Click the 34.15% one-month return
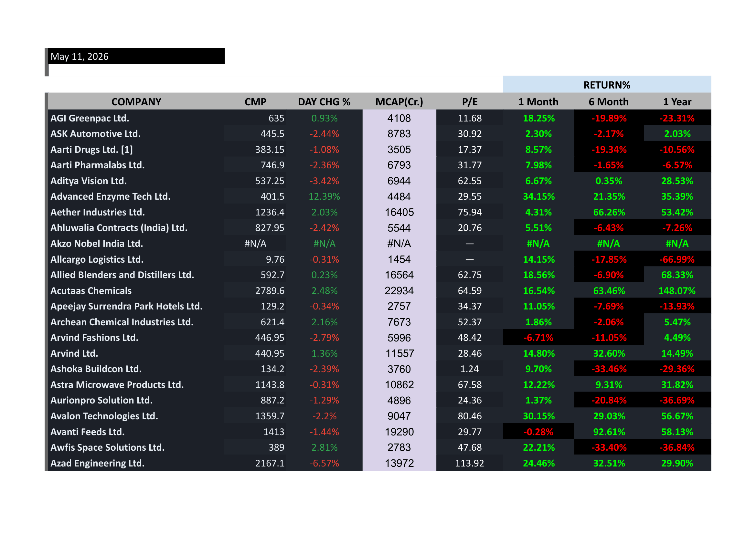Viewport: 756px width, 534px height. point(539,196)
